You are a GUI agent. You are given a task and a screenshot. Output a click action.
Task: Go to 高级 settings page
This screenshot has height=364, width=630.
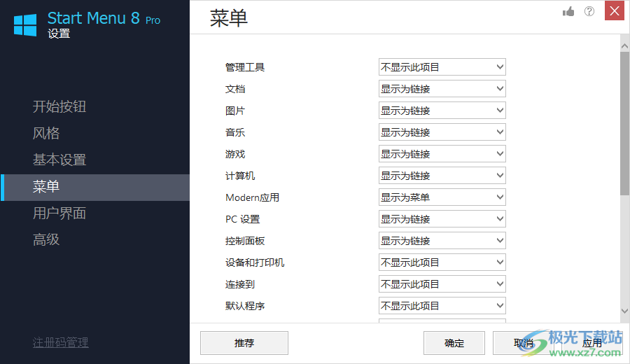(x=46, y=239)
